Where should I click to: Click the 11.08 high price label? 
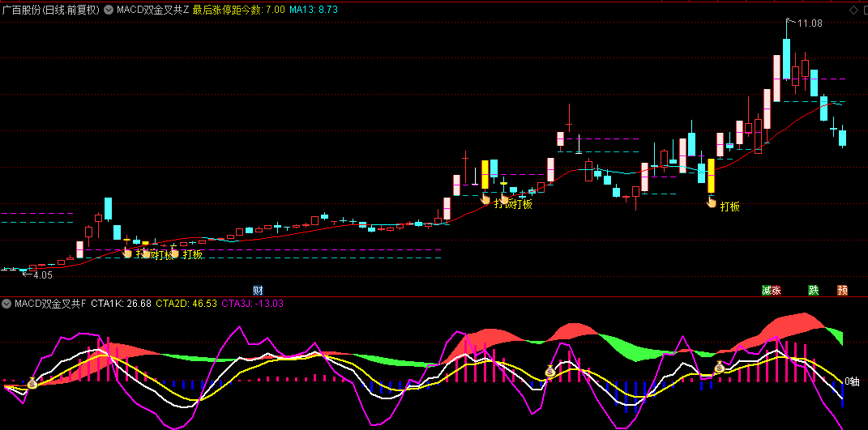(x=810, y=23)
